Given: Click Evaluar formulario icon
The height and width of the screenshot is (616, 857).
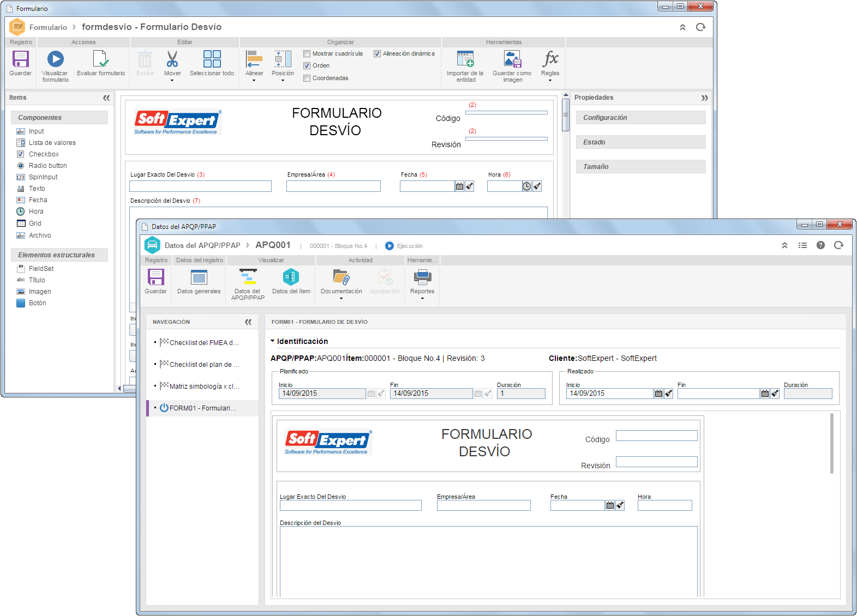Looking at the screenshot, I should (100, 59).
